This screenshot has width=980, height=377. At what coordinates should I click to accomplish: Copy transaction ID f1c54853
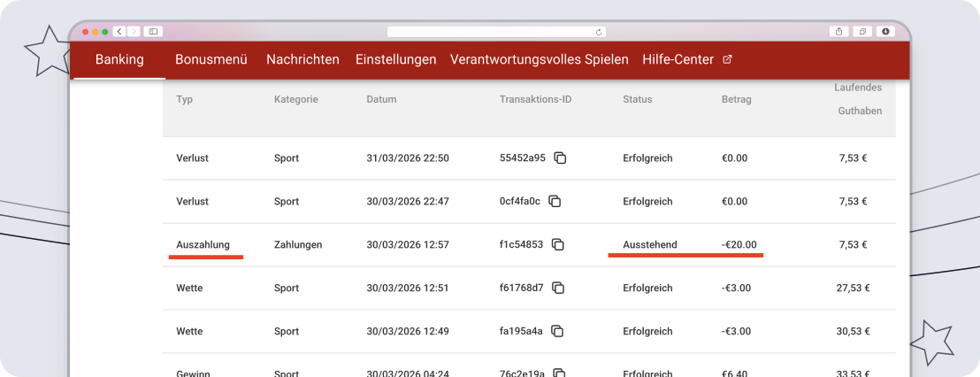[x=558, y=244]
